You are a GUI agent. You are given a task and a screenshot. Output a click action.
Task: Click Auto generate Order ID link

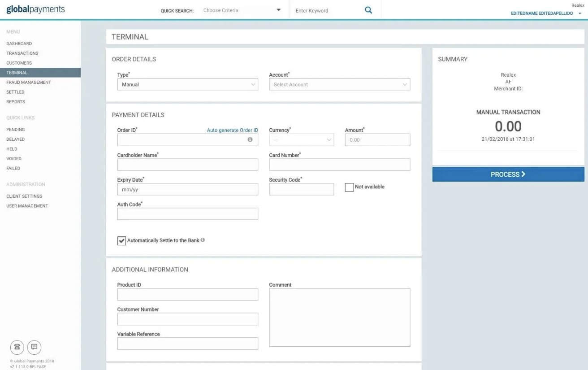click(x=232, y=130)
